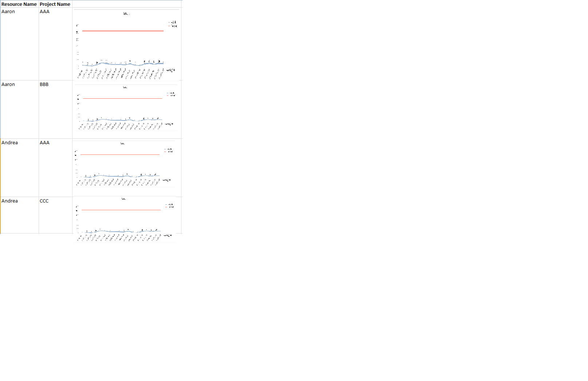This screenshot has width=588, height=381.
Task: Click the legend of Andrea CCC chart
Action: [x=169, y=205]
